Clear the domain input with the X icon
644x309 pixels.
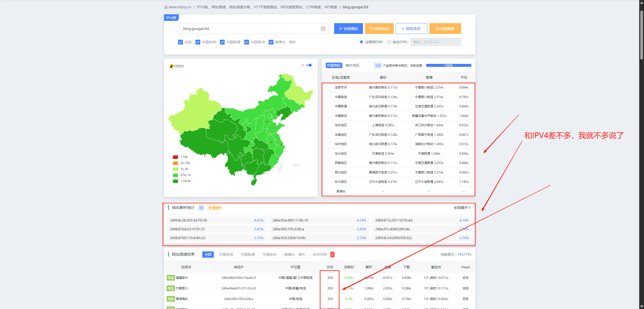323,29
